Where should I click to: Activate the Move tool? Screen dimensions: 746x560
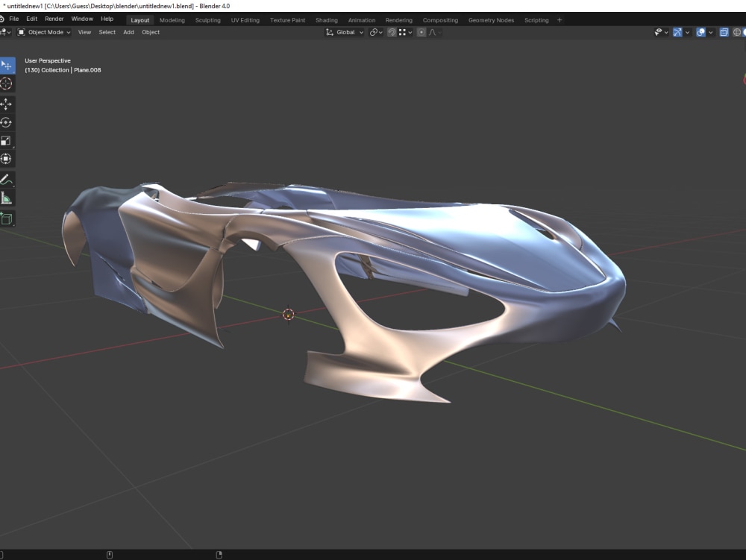(6, 104)
